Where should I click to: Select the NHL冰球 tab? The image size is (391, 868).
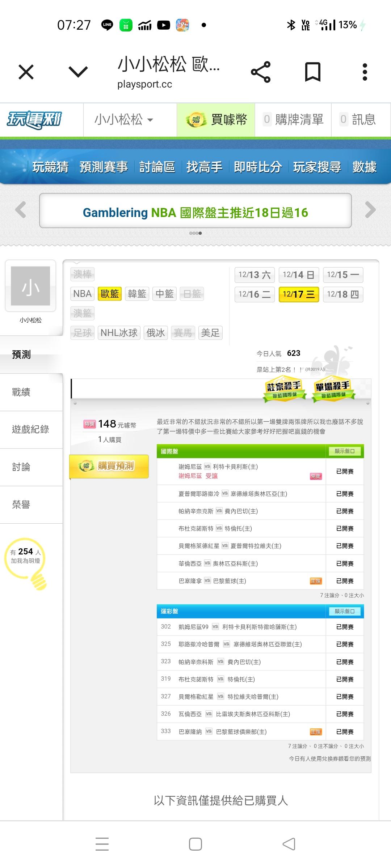click(x=119, y=333)
